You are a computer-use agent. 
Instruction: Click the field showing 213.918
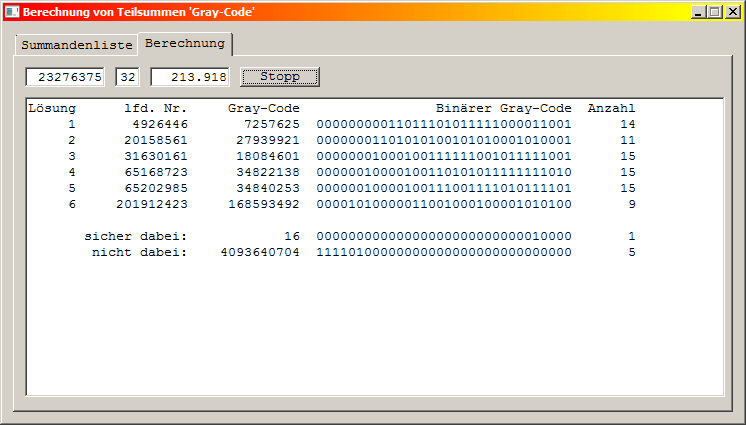pos(190,77)
